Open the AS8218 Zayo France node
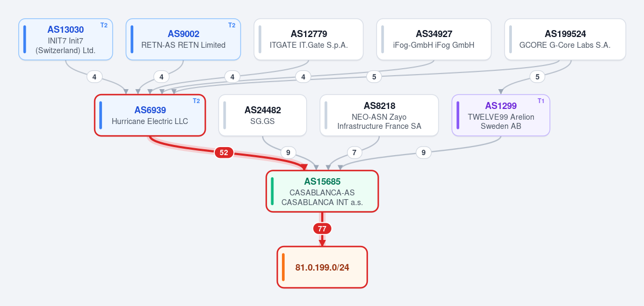 [379, 115]
